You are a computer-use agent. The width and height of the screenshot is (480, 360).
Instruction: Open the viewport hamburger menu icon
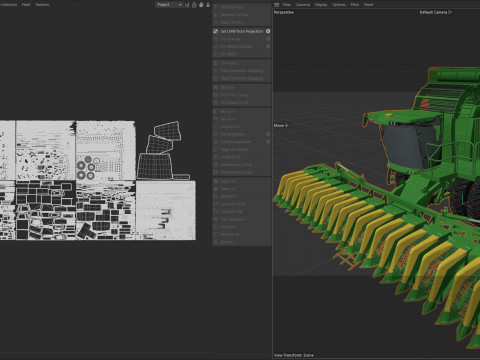click(x=277, y=5)
